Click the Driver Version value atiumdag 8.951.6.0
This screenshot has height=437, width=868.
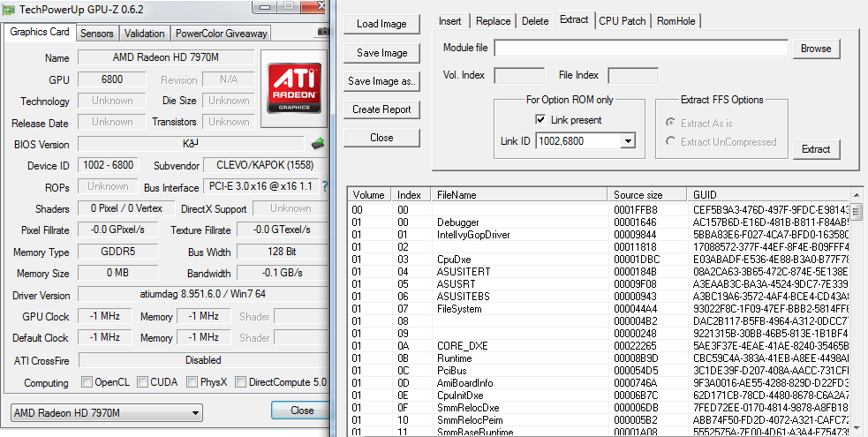click(x=202, y=294)
